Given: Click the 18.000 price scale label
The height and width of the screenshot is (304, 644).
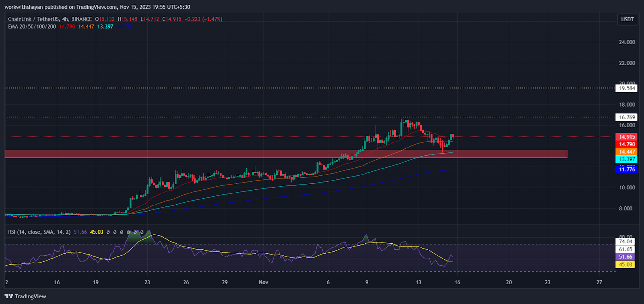Looking at the screenshot, I should [x=627, y=105].
